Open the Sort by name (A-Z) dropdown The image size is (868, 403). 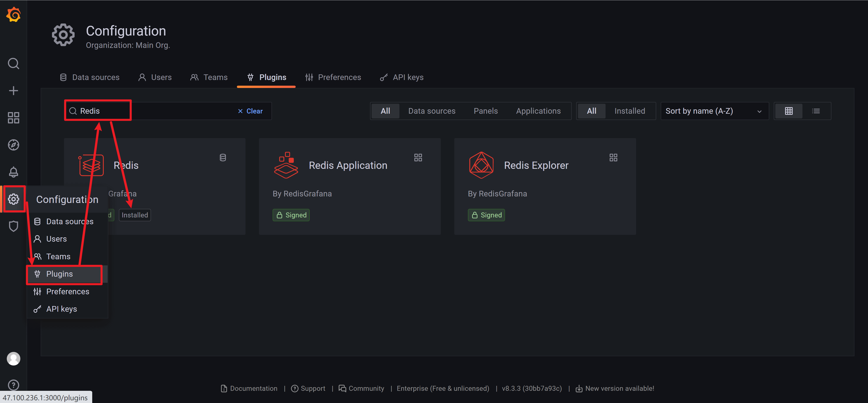tap(714, 111)
